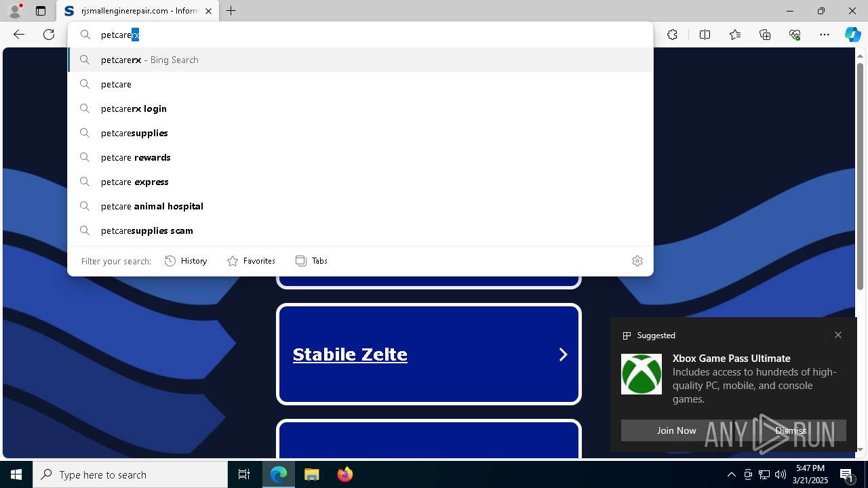Choose the 'petcare' suggestion
Image resolution: width=868 pixels, height=488 pixels.
coord(360,84)
